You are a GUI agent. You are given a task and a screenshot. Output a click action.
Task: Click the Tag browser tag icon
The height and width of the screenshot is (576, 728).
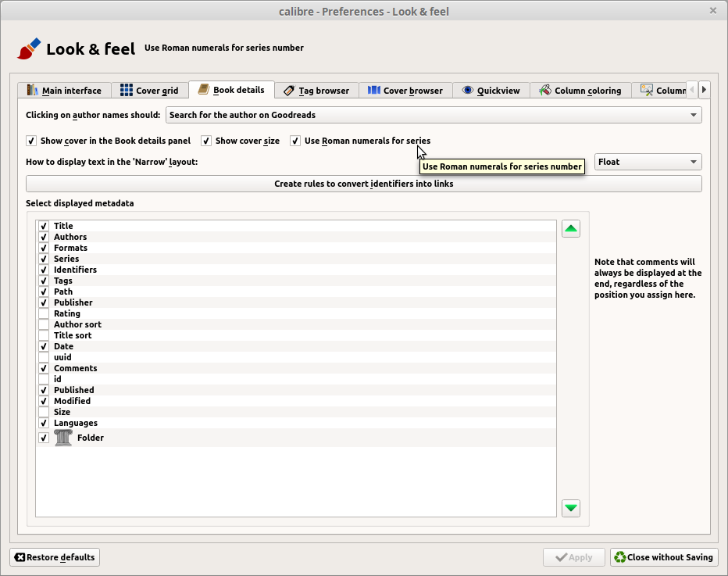(289, 91)
